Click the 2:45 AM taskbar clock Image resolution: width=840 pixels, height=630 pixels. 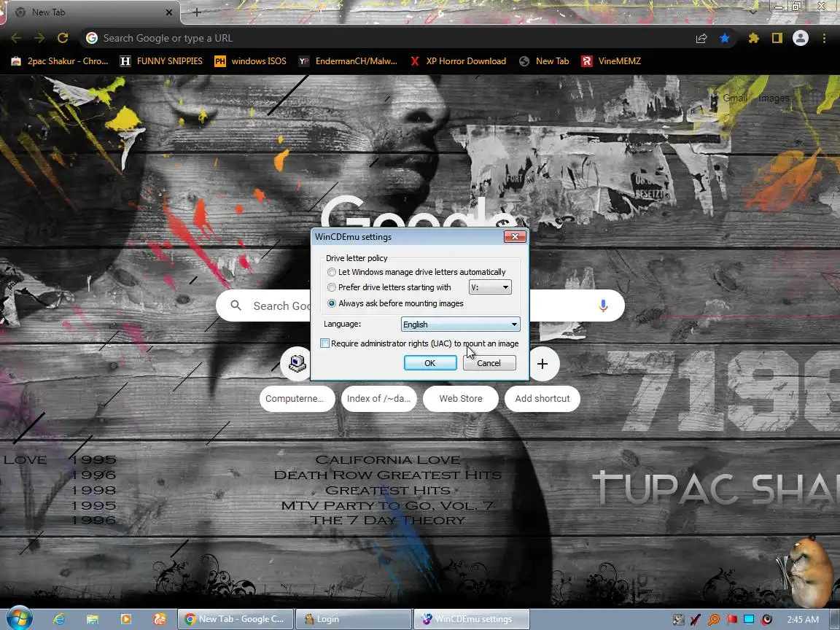[x=803, y=619]
